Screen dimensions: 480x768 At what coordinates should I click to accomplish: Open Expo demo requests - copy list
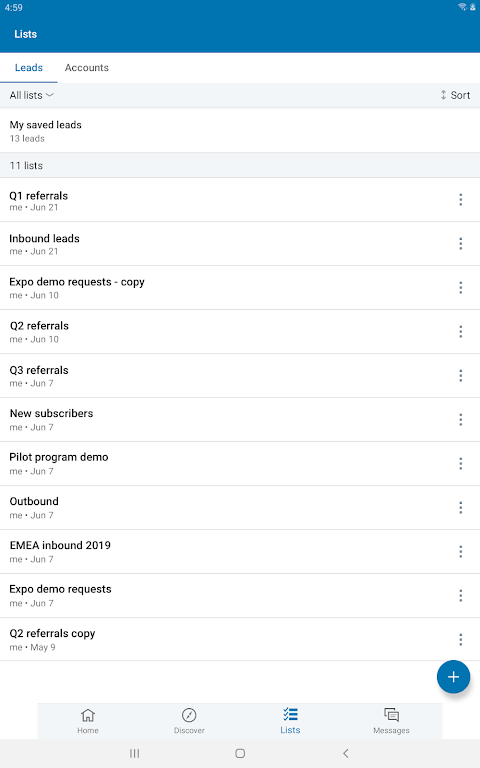225,288
